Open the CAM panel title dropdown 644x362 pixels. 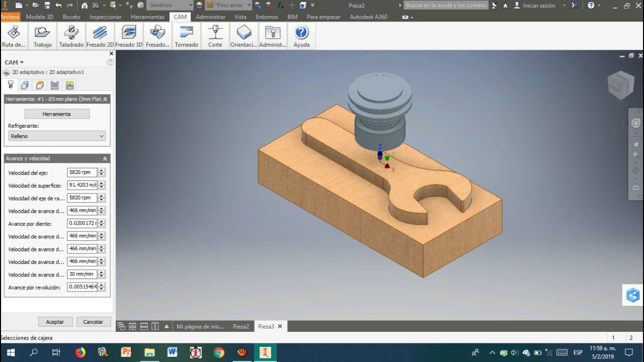(x=14, y=62)
